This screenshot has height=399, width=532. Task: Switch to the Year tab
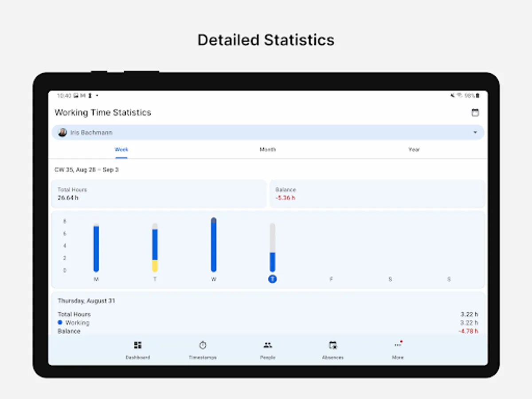[x=414, y=149]
